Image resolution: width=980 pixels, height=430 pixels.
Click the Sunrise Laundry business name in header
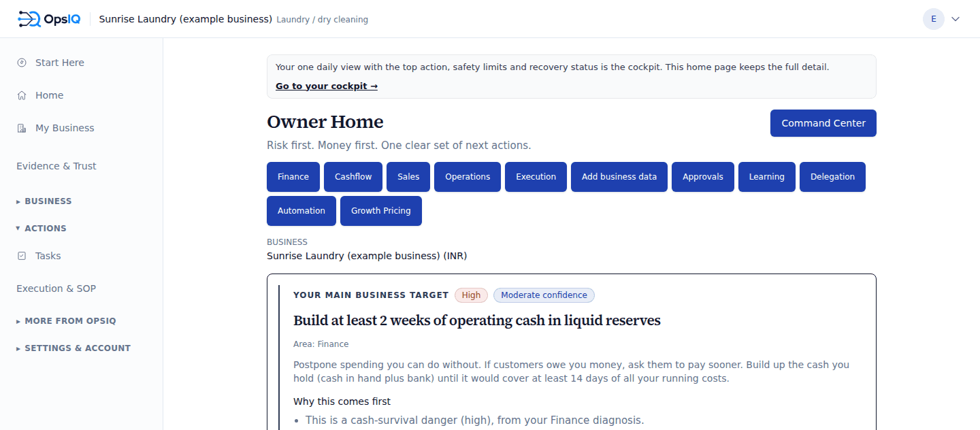(186, 19)
